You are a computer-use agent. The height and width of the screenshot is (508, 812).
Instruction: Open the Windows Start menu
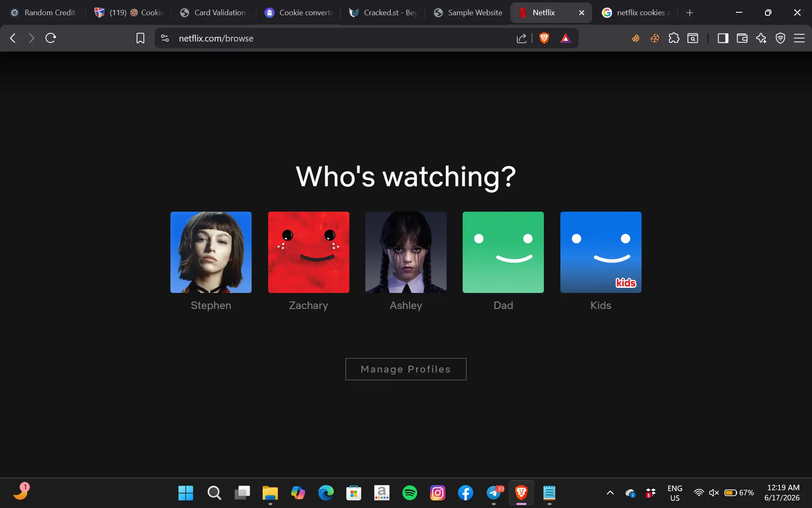(186, 493)
